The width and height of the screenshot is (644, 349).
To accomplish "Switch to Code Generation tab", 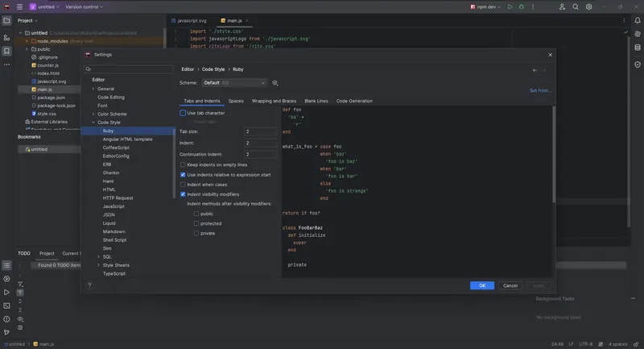I will 354,101.
